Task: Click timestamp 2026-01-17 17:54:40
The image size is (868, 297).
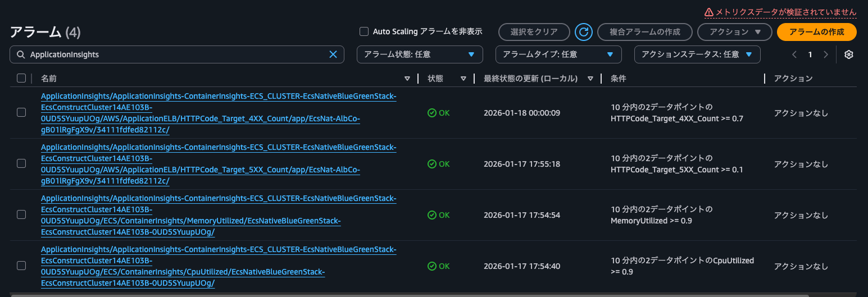Action: pyautogui.click(x=522, y=266)
